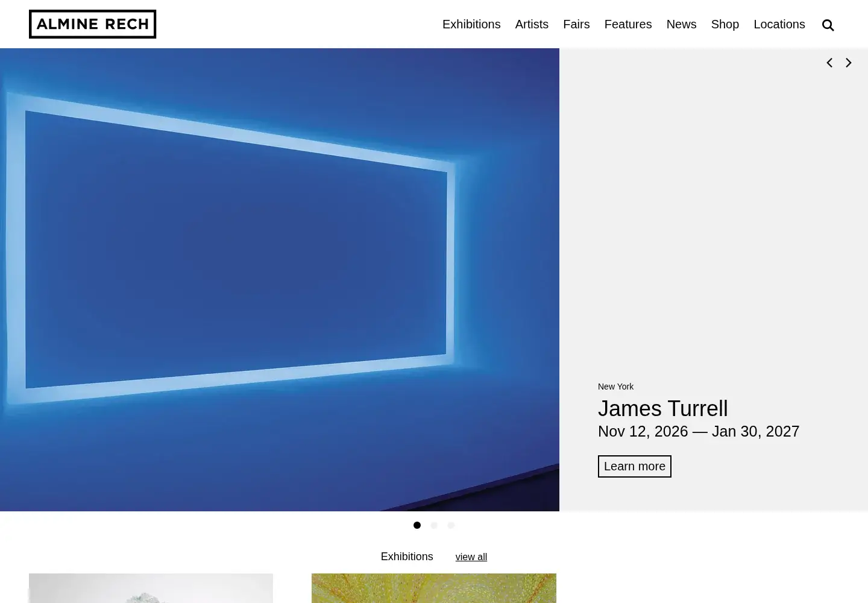Click the Exhibitions section heading
868x603 pixels.
(x=407, y=557)
